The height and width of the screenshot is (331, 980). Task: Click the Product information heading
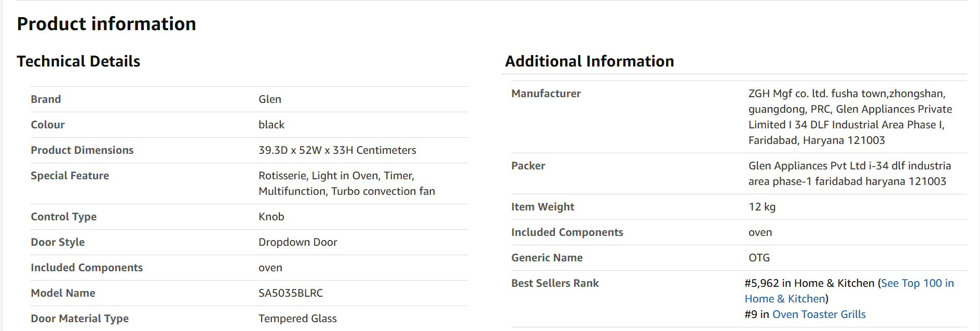click(106, 24)
